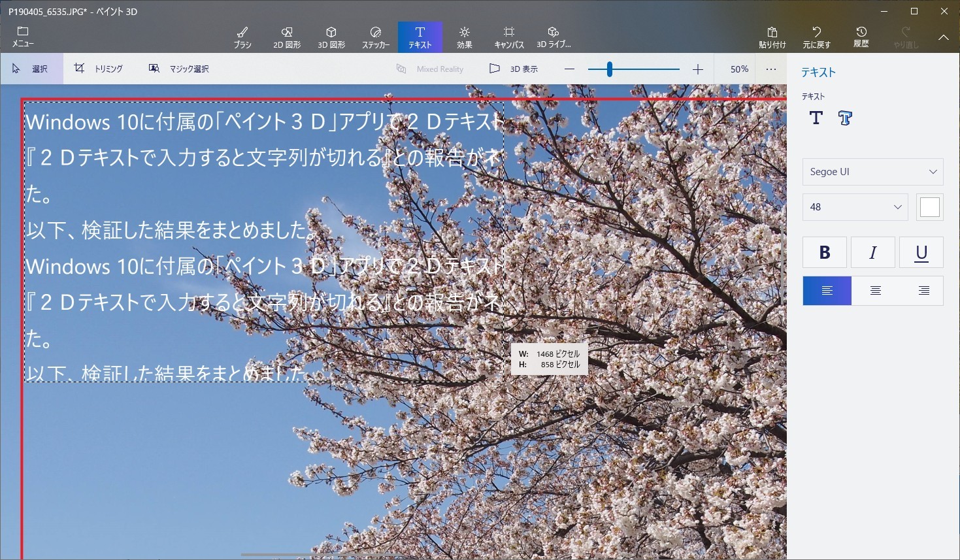This screenshot has height=560, width=960.
Task: Open the Segoe UI font dropdown
Action: click(872, 172)
